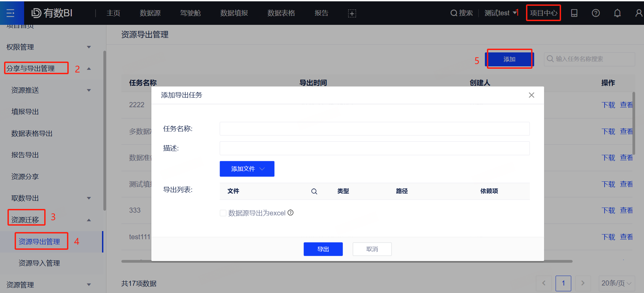644x293 pixels.
Task: Open the notifications bell icon
Action: [617, 13]
